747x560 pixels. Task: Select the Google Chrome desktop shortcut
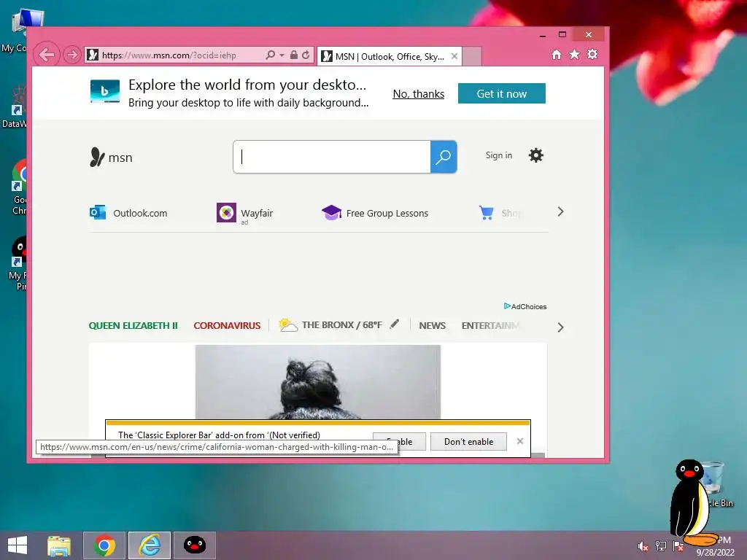point(20,187)
